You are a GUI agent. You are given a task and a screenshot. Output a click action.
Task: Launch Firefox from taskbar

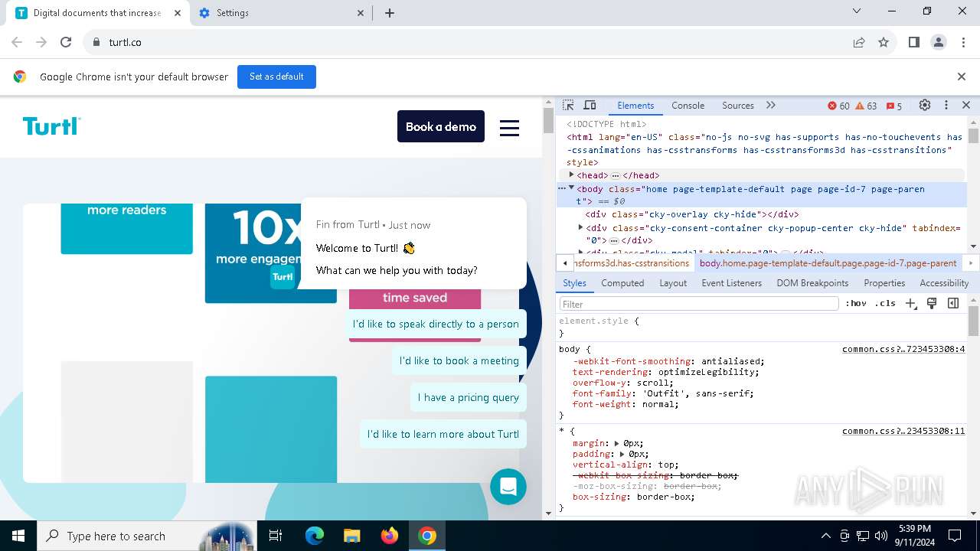point(390,536)
